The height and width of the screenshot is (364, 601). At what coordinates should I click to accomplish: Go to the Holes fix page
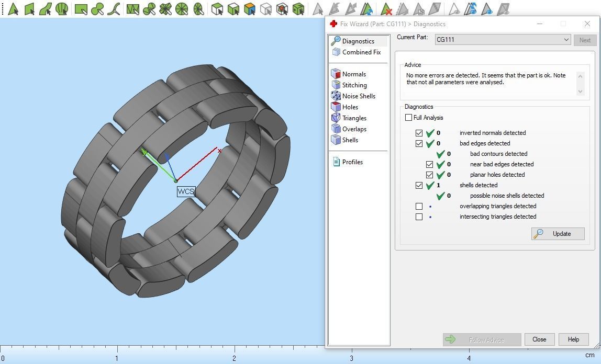[x=344, y=107]
